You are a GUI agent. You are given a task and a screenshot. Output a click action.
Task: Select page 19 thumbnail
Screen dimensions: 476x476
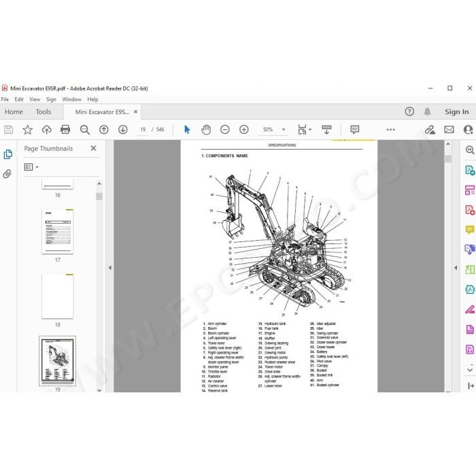pos(57,361)
